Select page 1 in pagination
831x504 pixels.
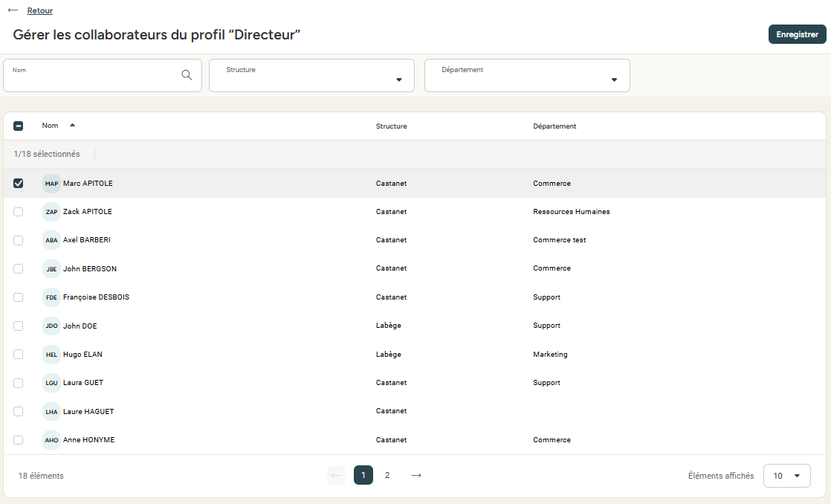coord(363,475)
